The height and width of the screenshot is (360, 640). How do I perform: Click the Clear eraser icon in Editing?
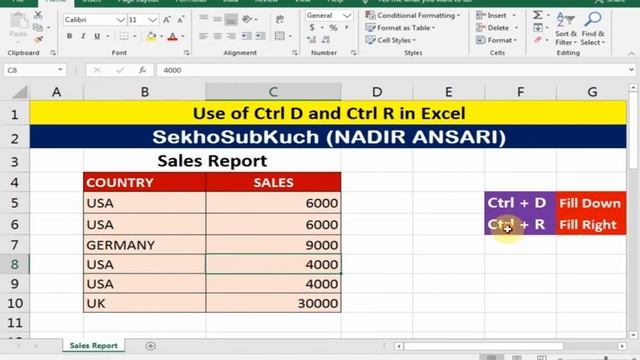(x=538, y=40)
